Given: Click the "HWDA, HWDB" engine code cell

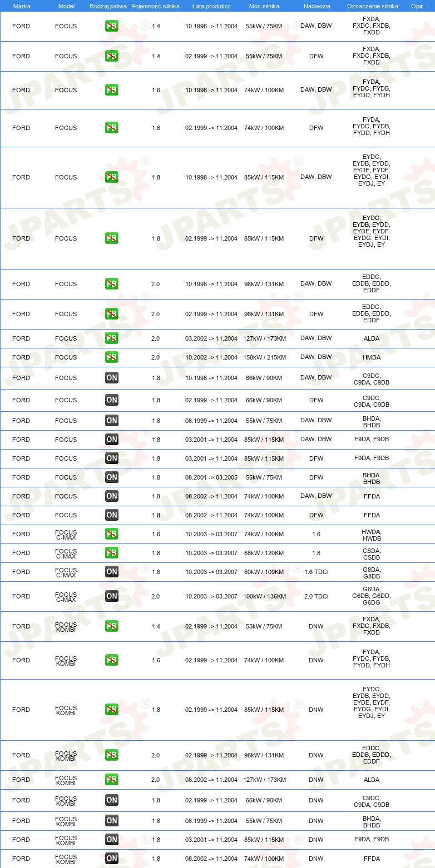Looking at the screenshot, I should pos(372,535).
